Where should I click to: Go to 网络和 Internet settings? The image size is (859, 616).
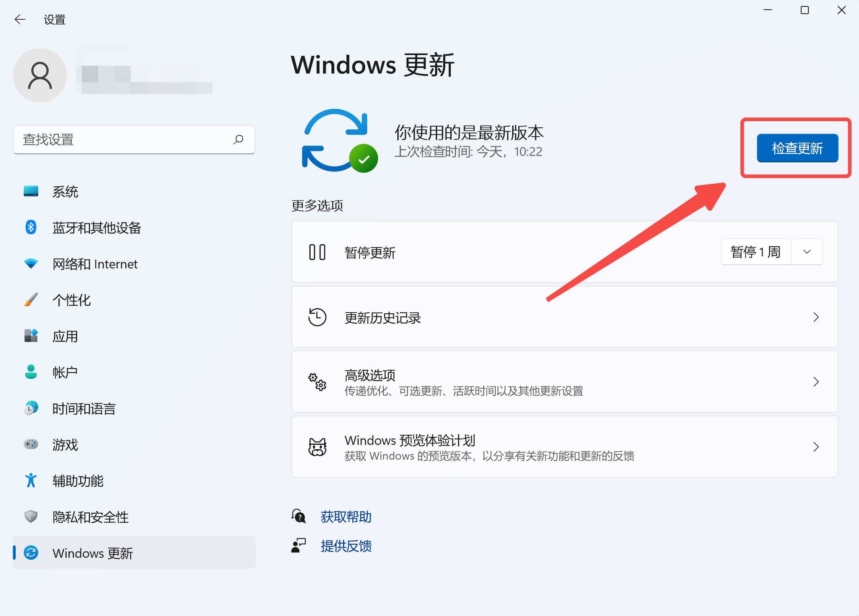pos(134,264)
